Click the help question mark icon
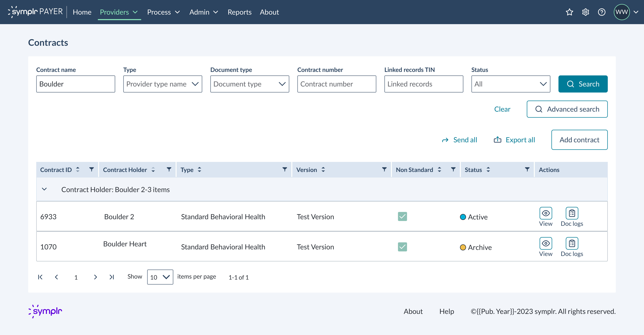644x335 pixels. (x=601, y=12)
